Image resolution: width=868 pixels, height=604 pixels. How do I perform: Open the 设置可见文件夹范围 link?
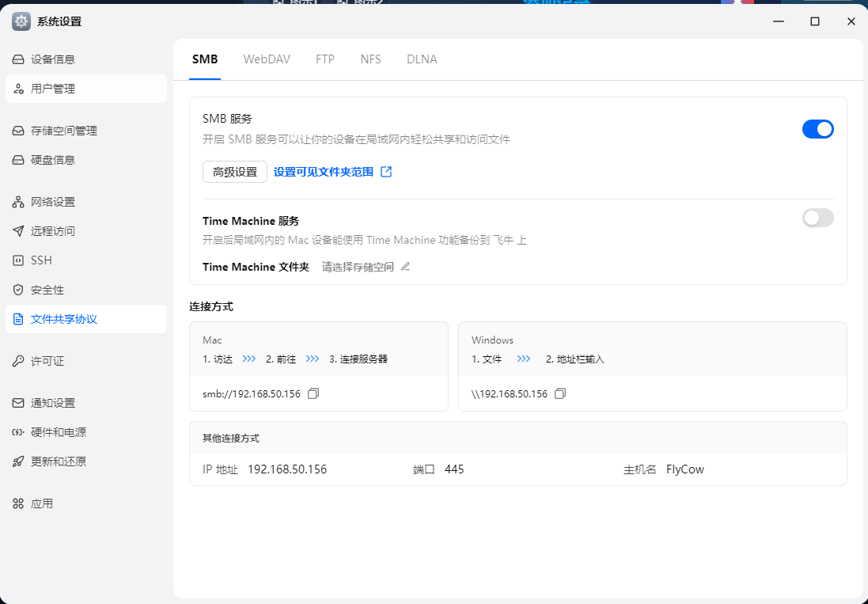(324, 172)
